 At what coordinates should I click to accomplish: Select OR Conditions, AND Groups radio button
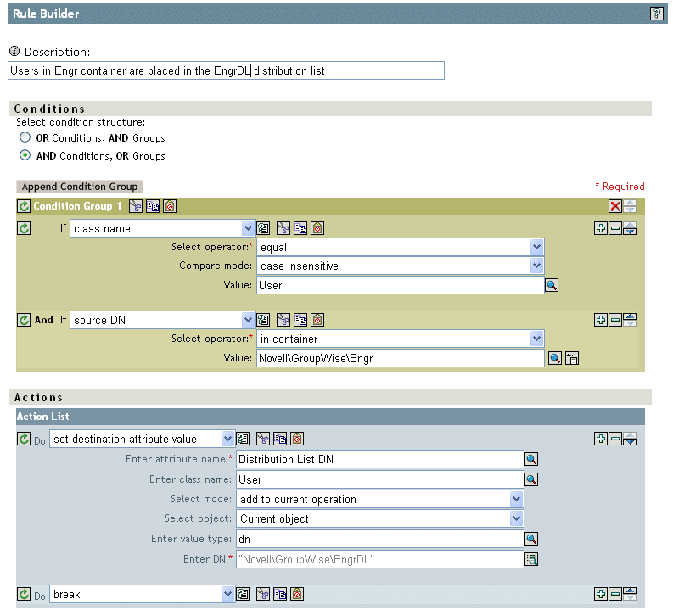coord(25,138)
